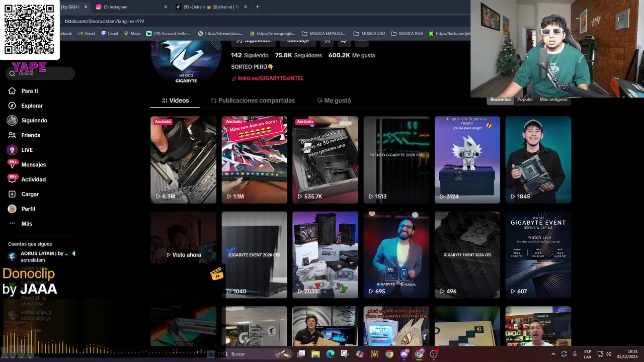
Task: Open AORUS LATAM followed account
Action: click(x=40, y=256)
